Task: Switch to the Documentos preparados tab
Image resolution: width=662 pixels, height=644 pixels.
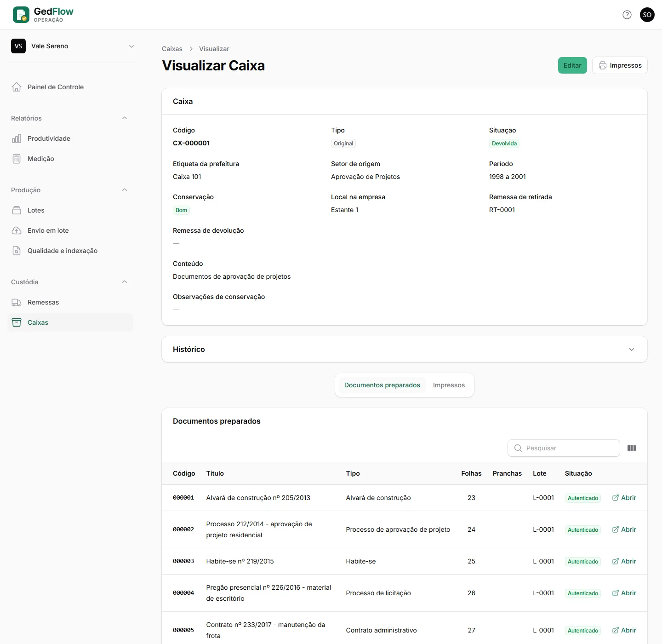Action: [382, 385]
